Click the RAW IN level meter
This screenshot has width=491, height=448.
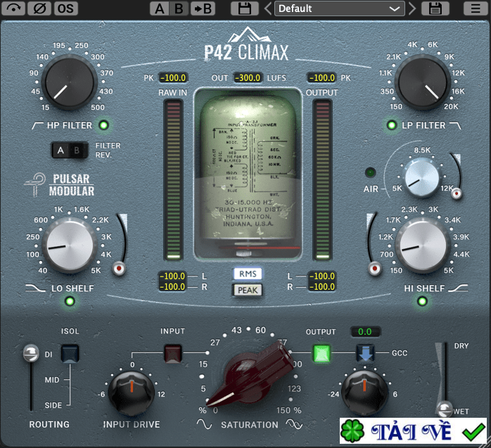point(173,180)
